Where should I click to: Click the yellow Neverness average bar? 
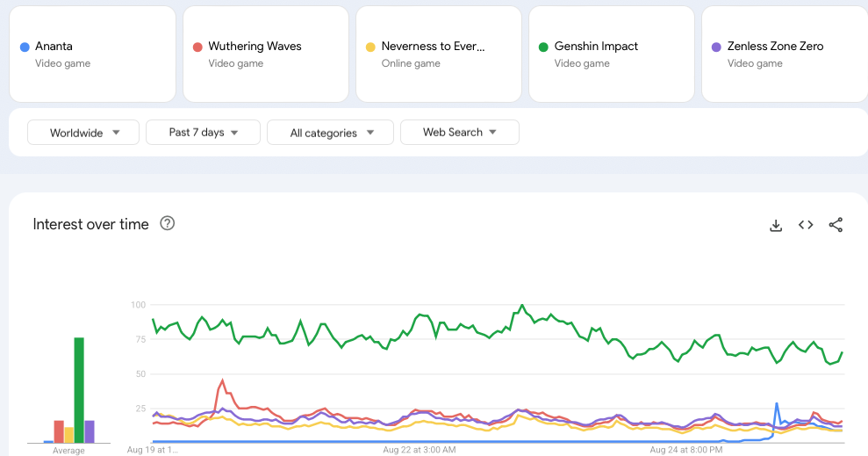click(68, 435)
